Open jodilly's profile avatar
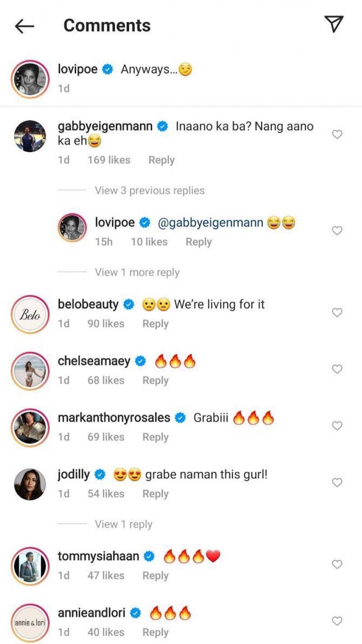 click(29, 484)
